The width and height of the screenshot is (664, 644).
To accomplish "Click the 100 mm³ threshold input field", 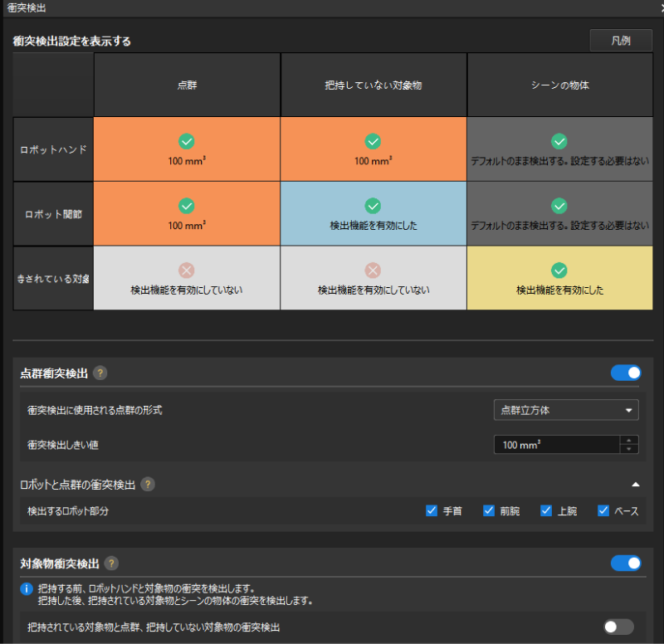I will pos(556,445).
